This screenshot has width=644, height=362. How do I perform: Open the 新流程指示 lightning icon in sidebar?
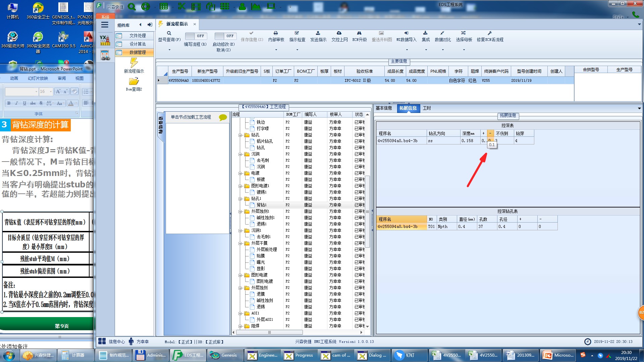pos(134,63)
